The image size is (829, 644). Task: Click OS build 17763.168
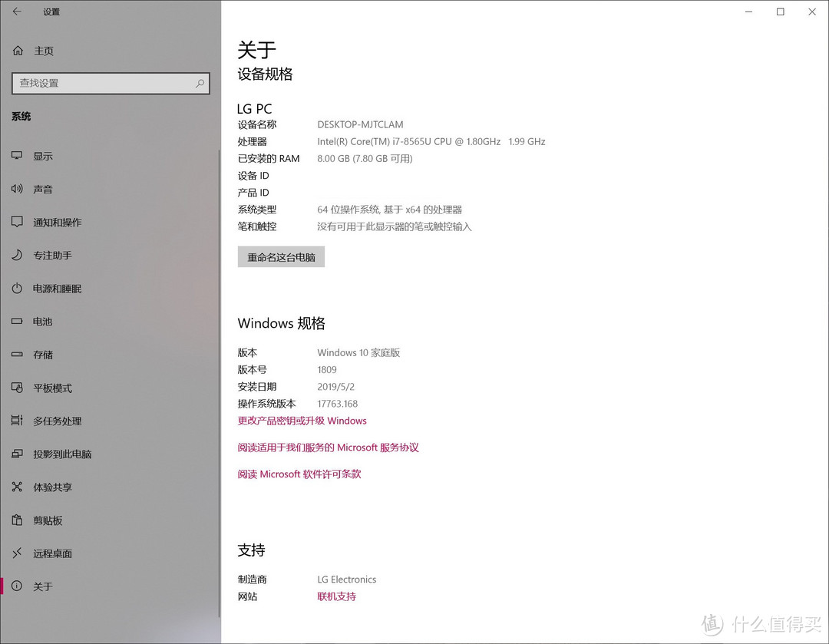(x=337, y=404)
